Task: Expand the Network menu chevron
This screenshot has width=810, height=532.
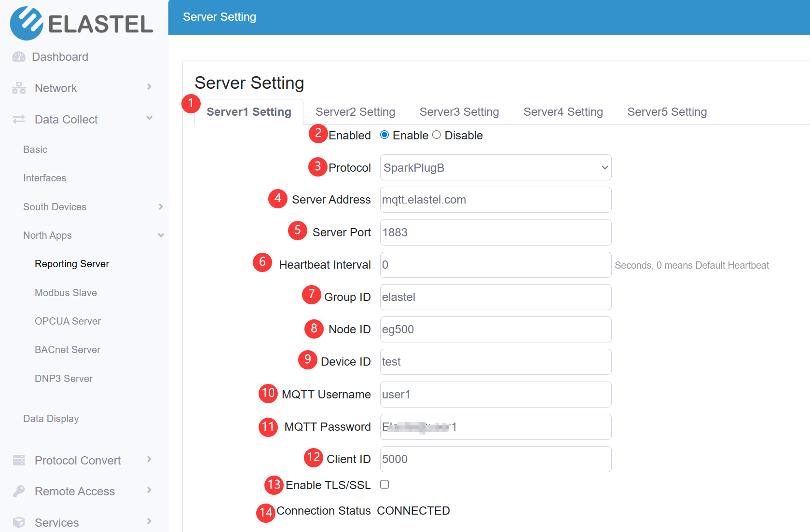Action: [149, 87]
